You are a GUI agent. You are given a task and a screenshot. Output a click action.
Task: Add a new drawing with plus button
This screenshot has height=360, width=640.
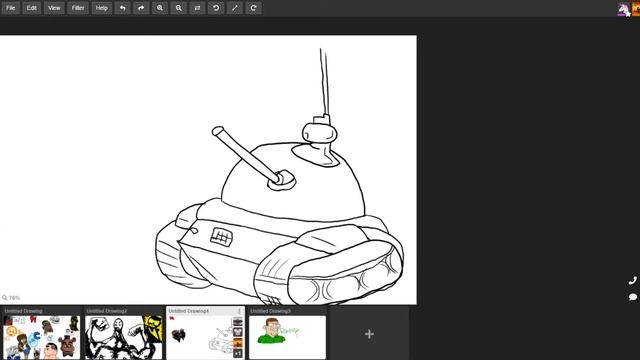(x=369, y=334)
